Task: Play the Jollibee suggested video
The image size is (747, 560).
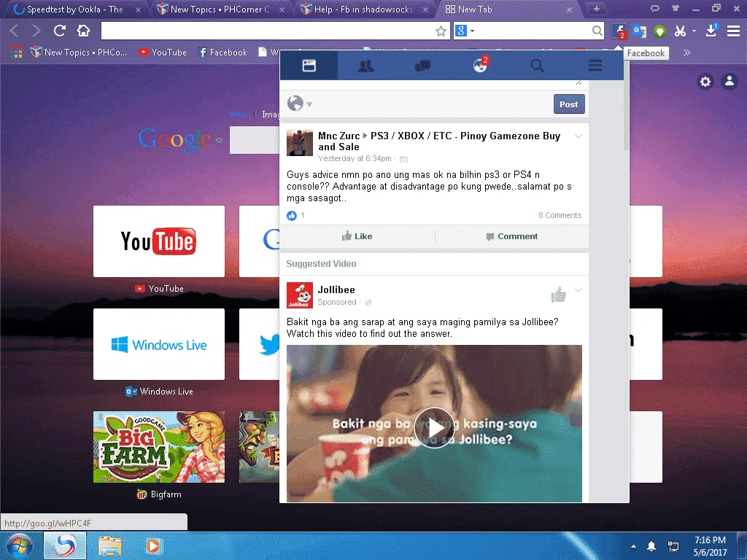Action: click(435, 427)
